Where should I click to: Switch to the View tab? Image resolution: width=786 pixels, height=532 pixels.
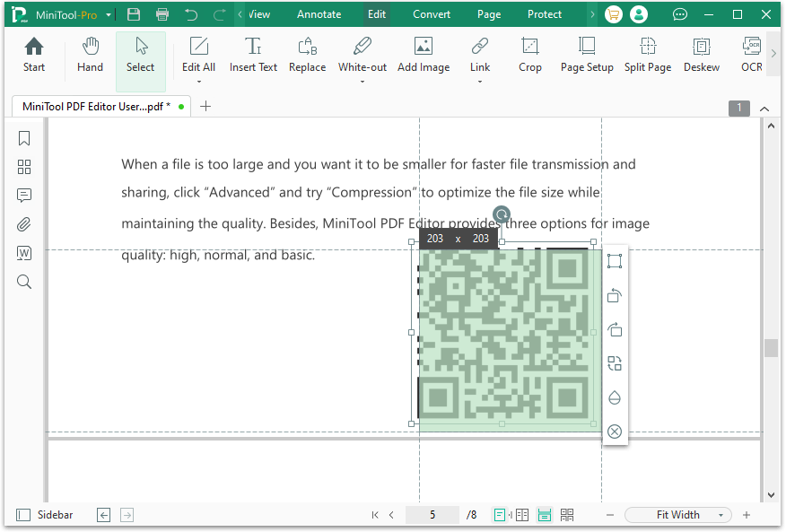pyautogui.click(x=259, y=14)
